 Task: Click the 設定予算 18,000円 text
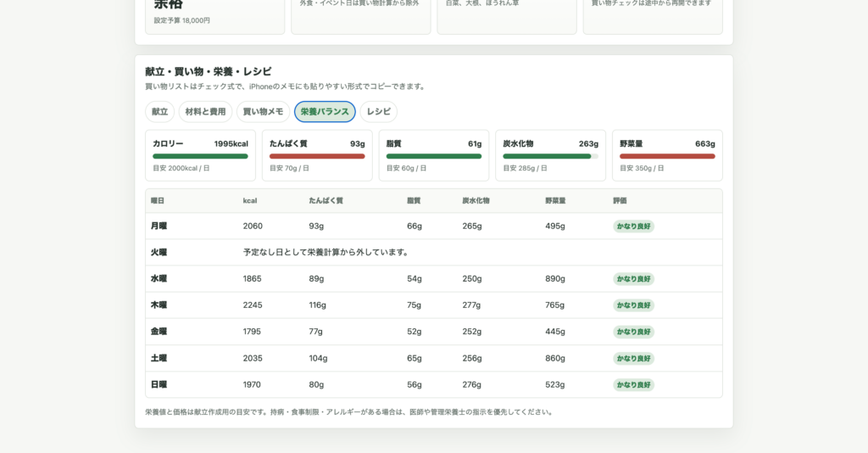tap(181, 20)
